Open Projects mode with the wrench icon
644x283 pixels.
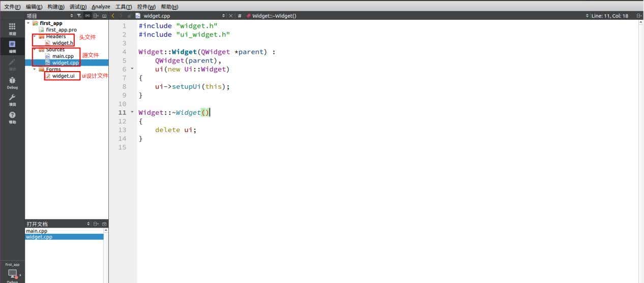point(12,100)
